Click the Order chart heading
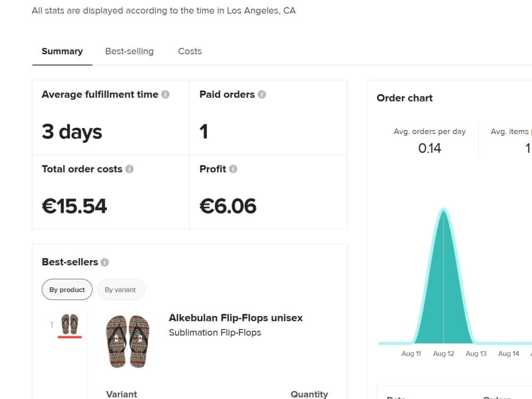This screenshot has height=399, width=532. click(x=404, y=98)
